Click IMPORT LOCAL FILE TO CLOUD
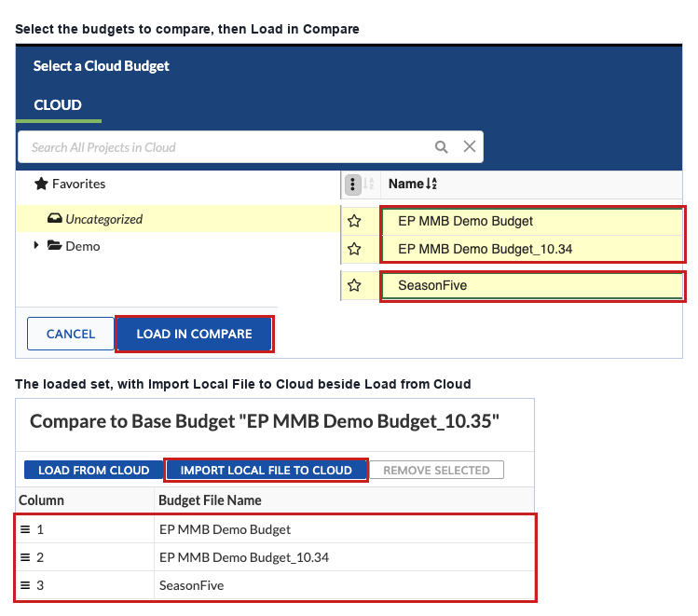The width and height of the screenshot is (698, 616). coord(267,470)
